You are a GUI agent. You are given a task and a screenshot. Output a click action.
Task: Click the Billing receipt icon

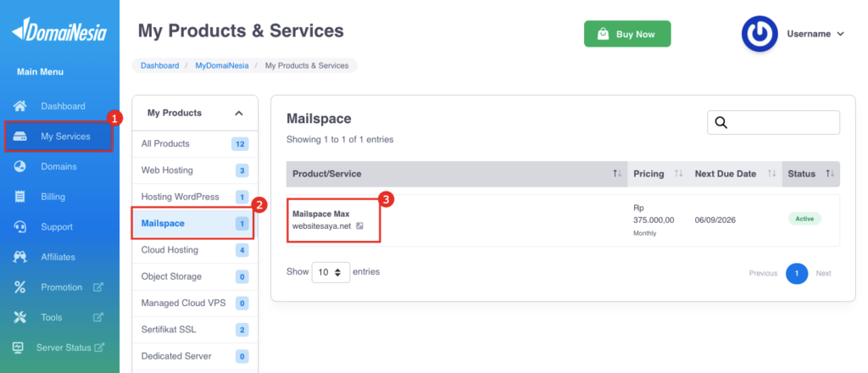click(20, 197)
